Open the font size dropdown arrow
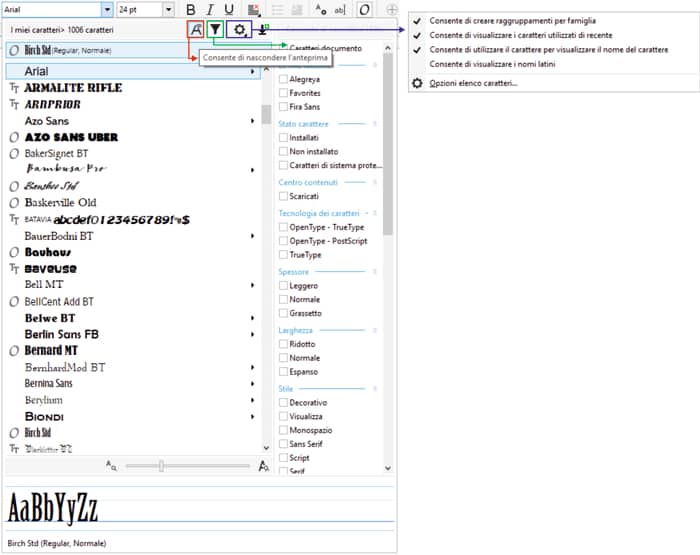 168,9
